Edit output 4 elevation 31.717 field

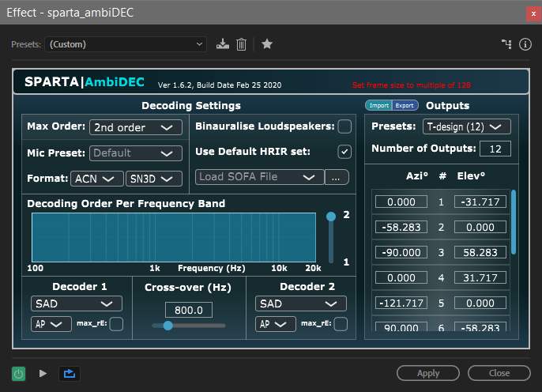480,277
